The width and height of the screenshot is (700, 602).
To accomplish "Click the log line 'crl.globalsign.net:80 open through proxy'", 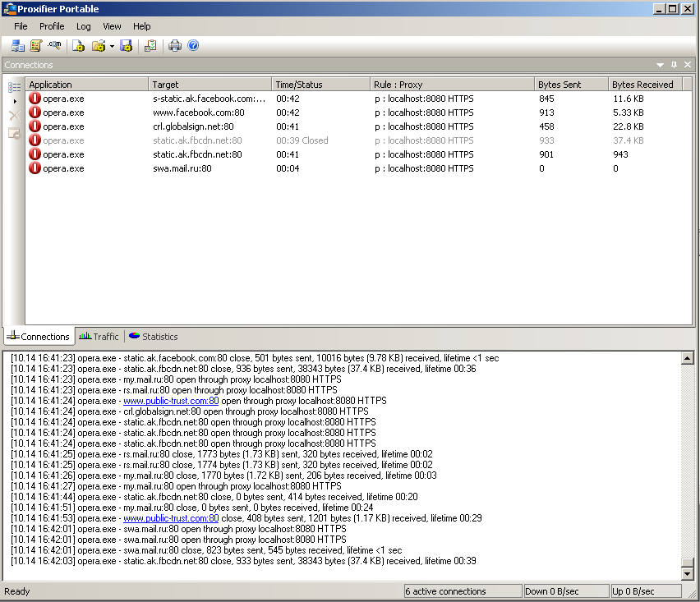I will coord(190,411).
